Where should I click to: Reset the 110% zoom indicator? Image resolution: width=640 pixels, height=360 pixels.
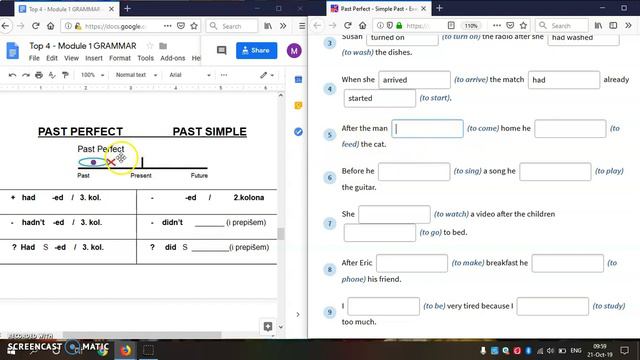tap(471, 25)
